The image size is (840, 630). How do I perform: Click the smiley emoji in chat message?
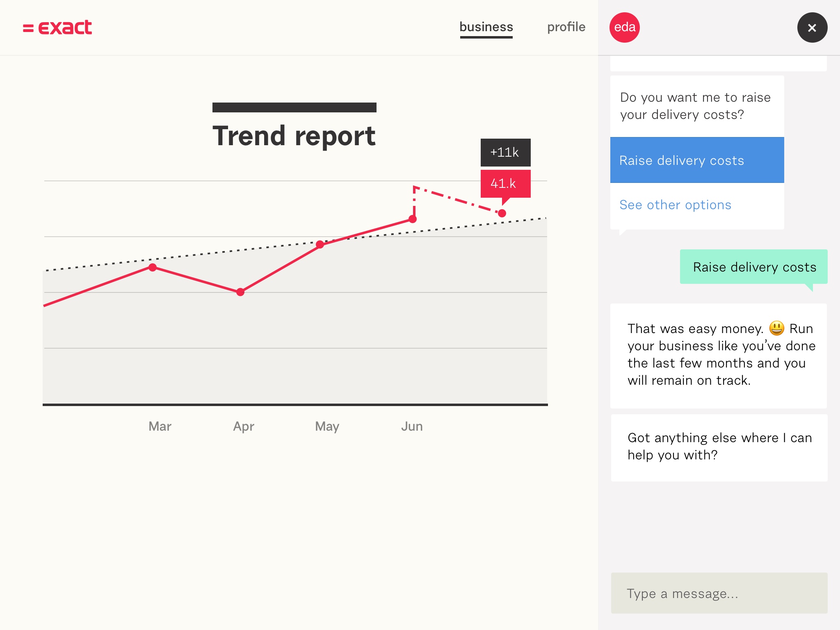click(x=776, y=328)
